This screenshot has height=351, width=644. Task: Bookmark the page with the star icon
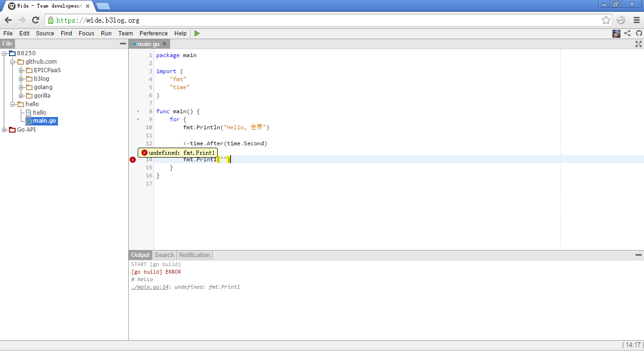click(x=606, y=20)
